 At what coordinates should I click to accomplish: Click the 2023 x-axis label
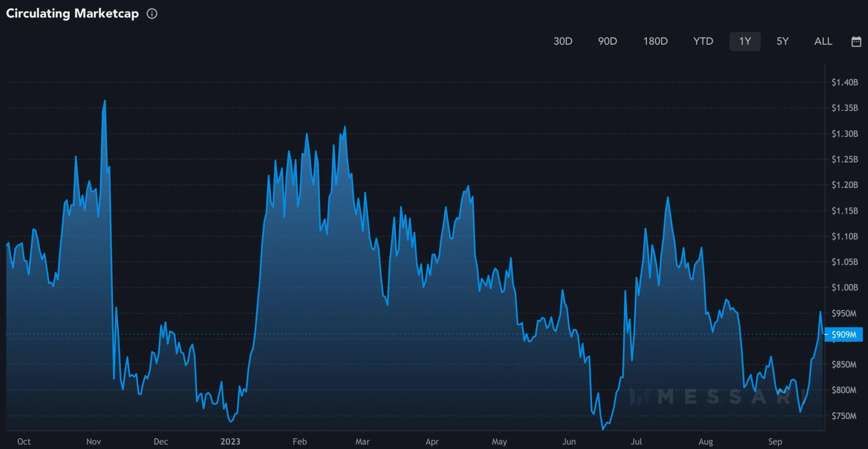point(230,442)
